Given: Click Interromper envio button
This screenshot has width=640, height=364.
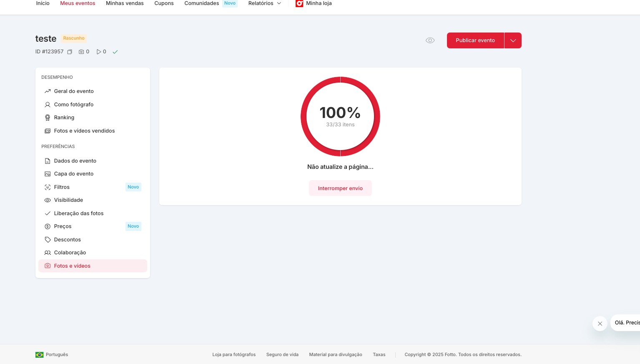Looking at the screenshot, I should tap(340, 188).
